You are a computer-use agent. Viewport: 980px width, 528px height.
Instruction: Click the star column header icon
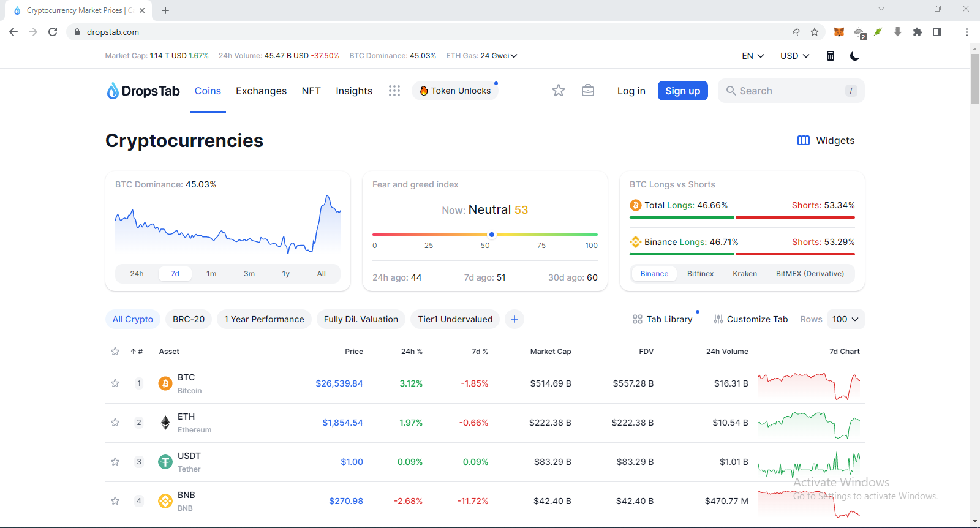tap(115, 352)
